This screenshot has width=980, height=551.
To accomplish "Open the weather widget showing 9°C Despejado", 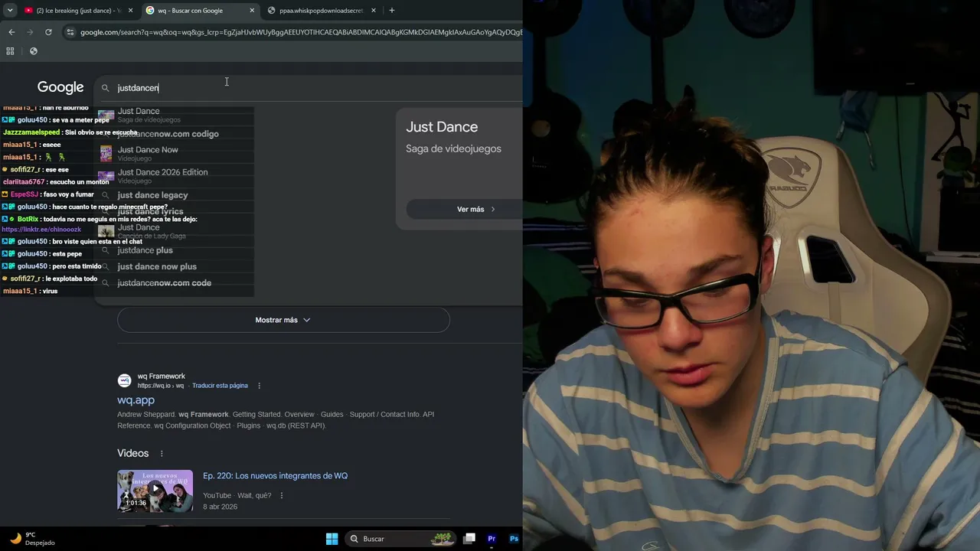I will coord(32,539).
